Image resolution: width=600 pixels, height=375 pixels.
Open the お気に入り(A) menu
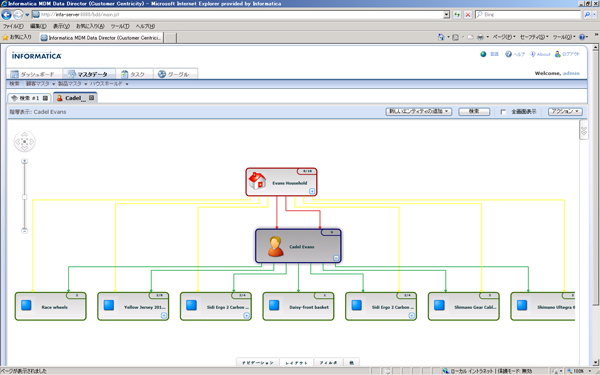tap(90, 26)
